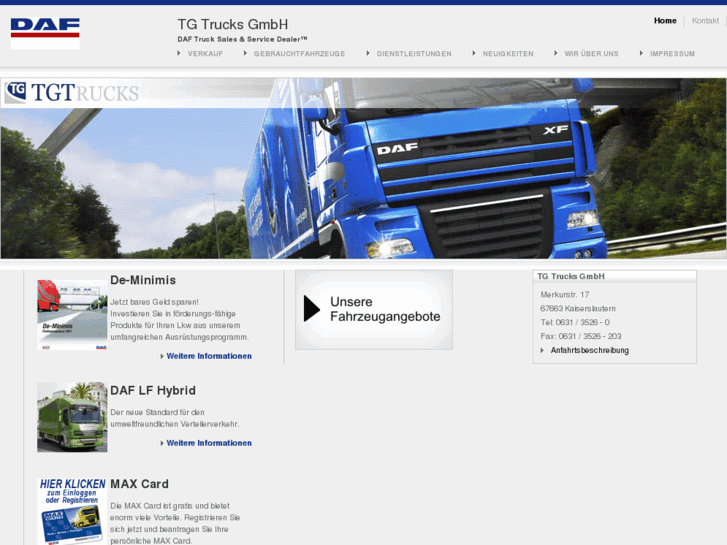Open the green DAF LF Hybrid thumbnail
The width and height of the screenshot is (727, 545).
pyautogui.click(x=72, y=417)
